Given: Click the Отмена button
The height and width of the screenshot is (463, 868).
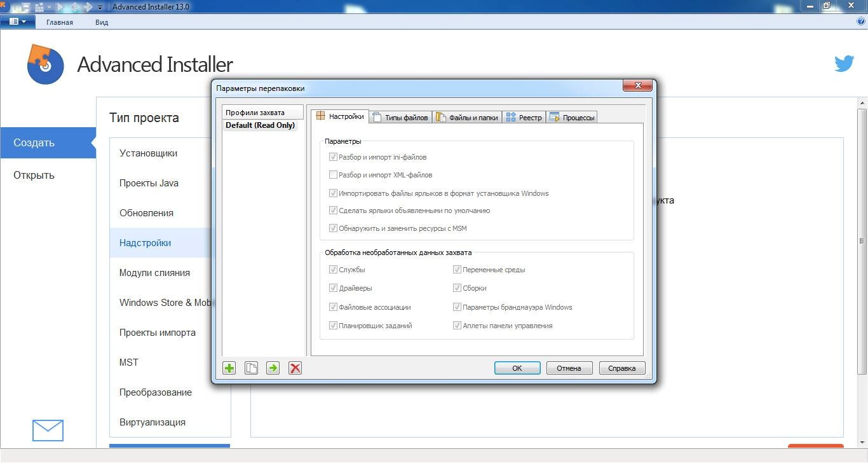Looking at the screenshot, I should point(569,368).
